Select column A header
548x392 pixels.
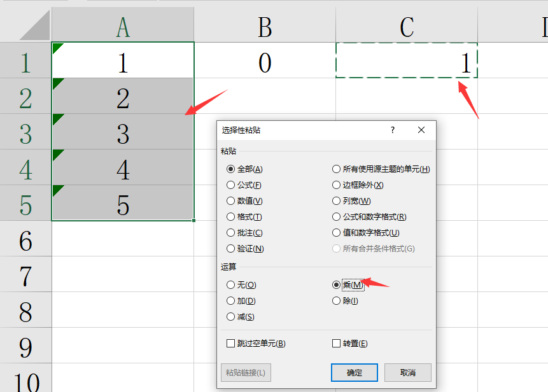(123, 25)
